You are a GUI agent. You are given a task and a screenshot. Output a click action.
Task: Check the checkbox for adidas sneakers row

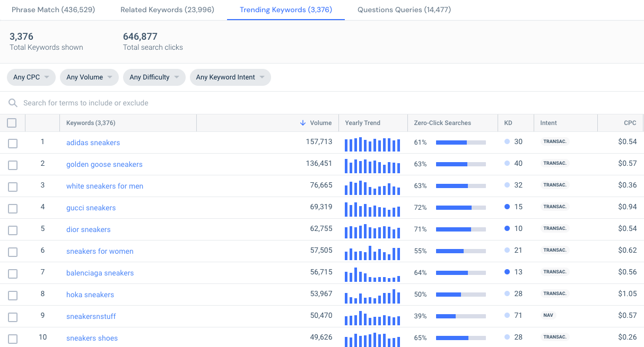13,143
